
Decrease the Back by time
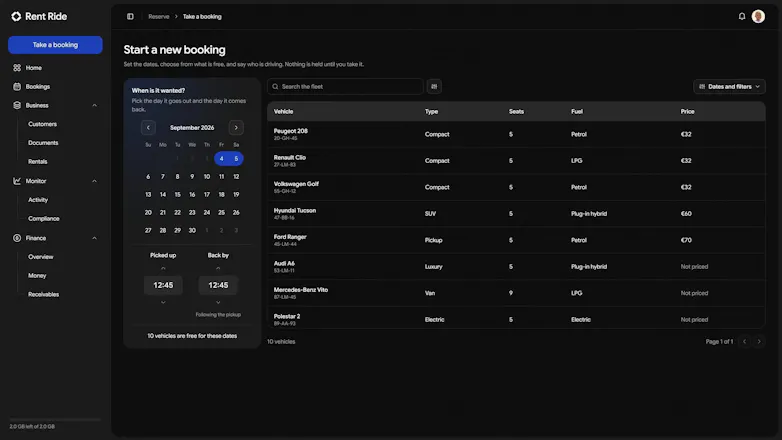(x=218, y=302)
